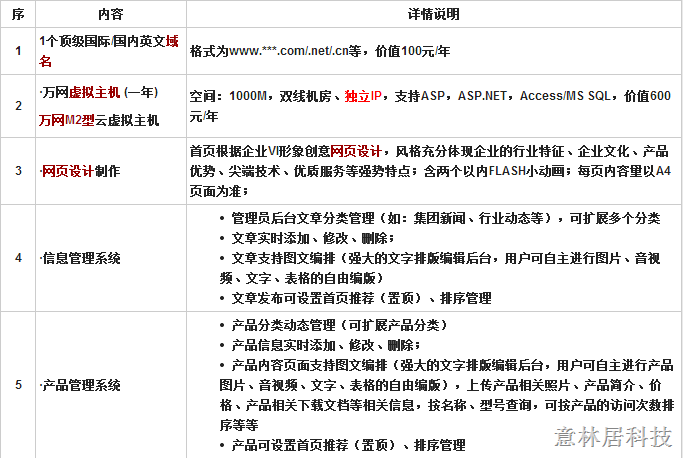Click the "产品管理系统" content cell
Screen dimensions: 683x458
point(81,385)
